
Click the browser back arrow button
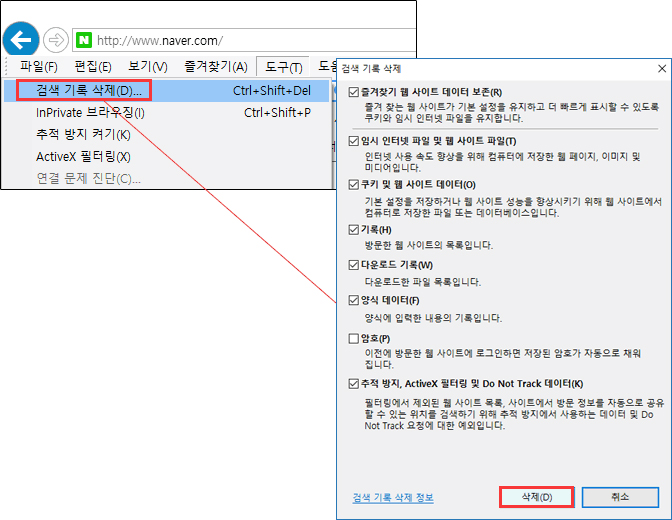click(x=21, y=40)
